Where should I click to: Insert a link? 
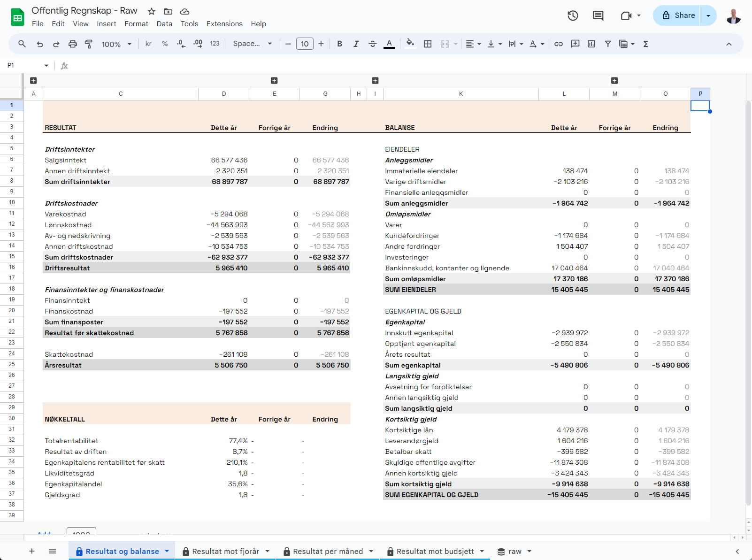click(559, 44)
